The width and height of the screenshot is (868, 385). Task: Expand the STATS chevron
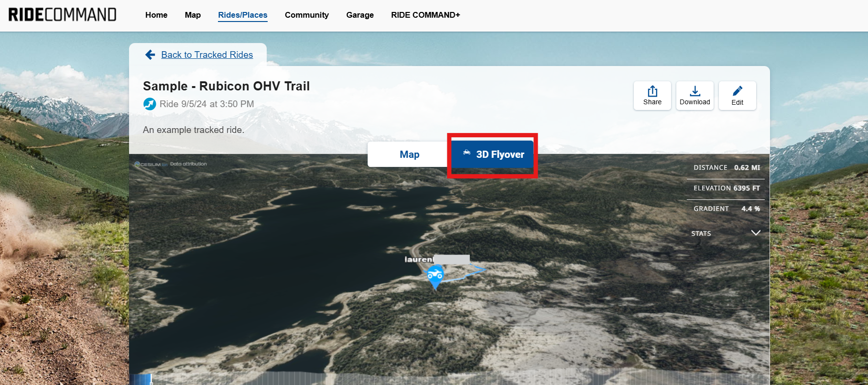pyautogui.click(x=756, y=233)
